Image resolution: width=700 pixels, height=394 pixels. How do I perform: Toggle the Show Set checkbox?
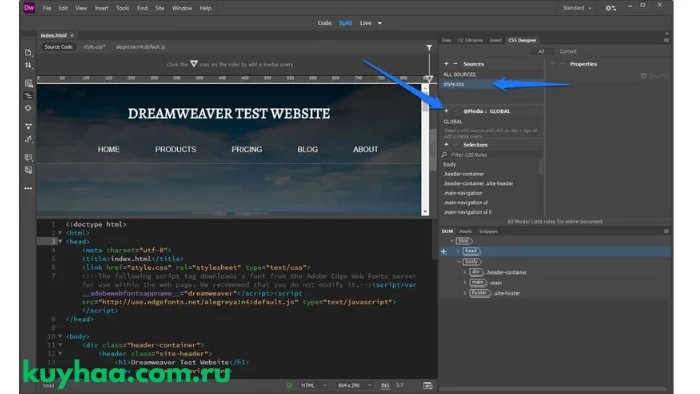click(x=643, y=76)
